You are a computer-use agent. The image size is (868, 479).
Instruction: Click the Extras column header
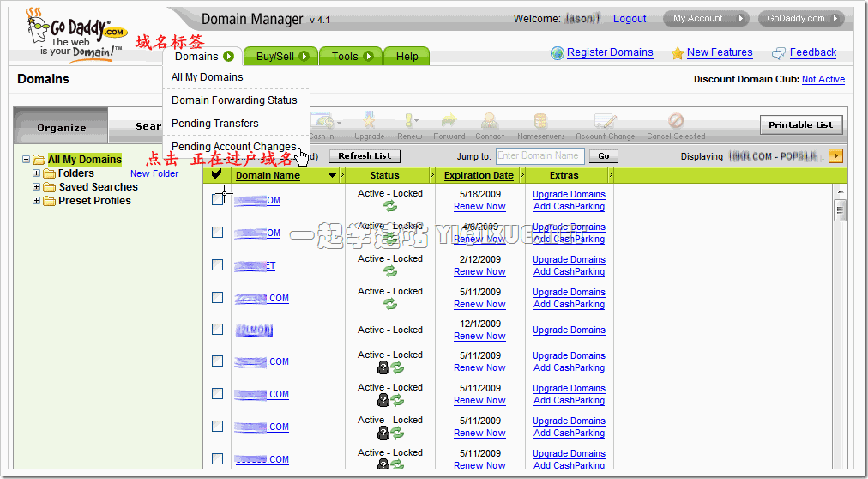pyautogui.click(x=564, y=175)
